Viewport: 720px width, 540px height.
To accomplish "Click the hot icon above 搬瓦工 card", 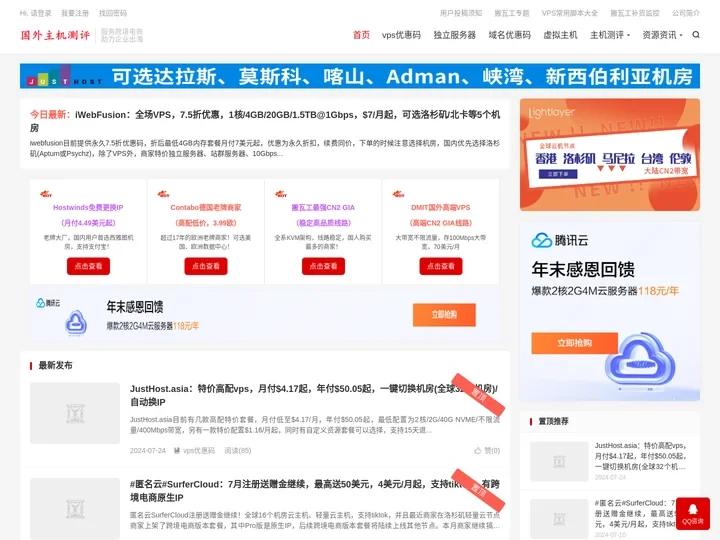I will coord(281,194).
